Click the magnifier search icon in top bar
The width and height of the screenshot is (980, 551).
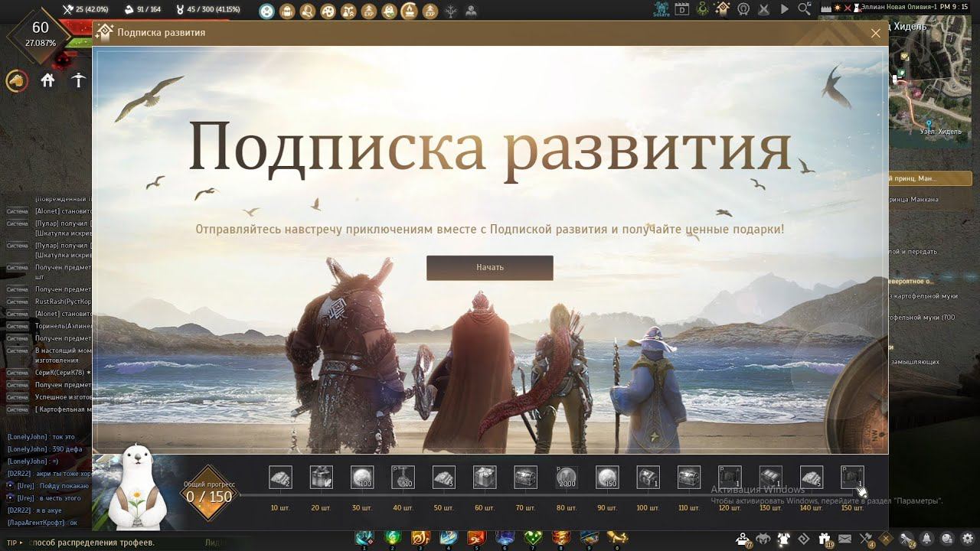coord(804,9)
